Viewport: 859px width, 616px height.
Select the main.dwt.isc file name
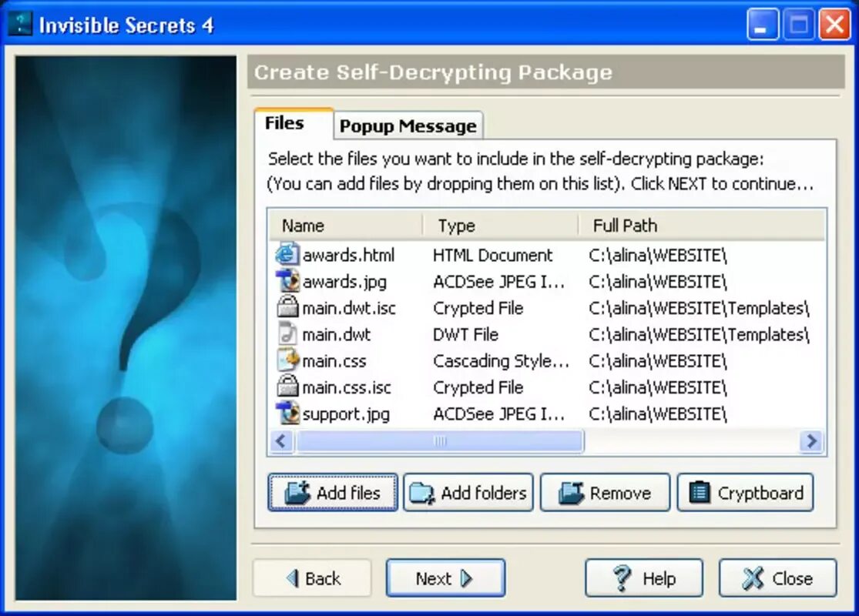pyautogui.click(x=349, y=308)
